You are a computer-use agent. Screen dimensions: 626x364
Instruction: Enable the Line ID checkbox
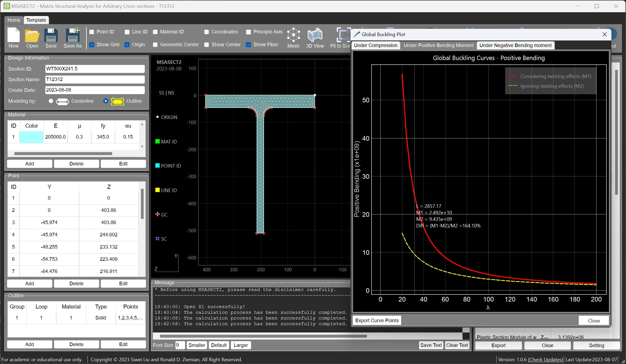(x=127, y=32)
